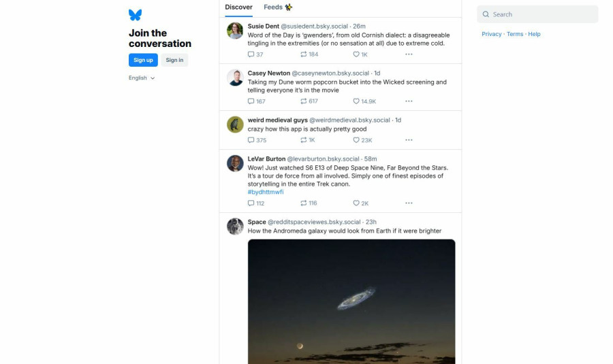Open more options on weird medieval guys post
The width and height of the screenshot is (613, 364).
pos(409,140)
